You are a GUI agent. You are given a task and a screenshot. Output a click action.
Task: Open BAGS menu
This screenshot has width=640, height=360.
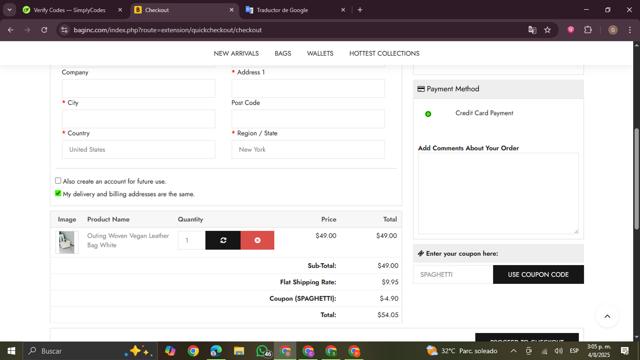pyautogui.click(x=283, y=53)
